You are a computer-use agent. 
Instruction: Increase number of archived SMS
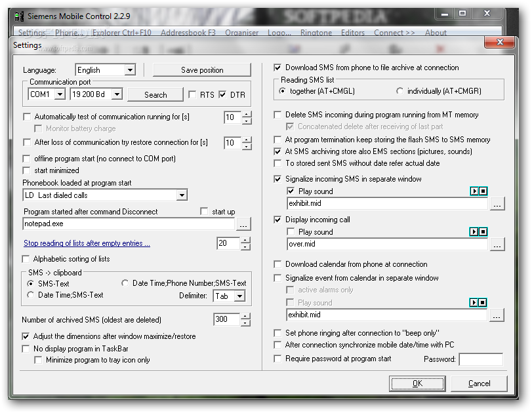pos(245,316)
